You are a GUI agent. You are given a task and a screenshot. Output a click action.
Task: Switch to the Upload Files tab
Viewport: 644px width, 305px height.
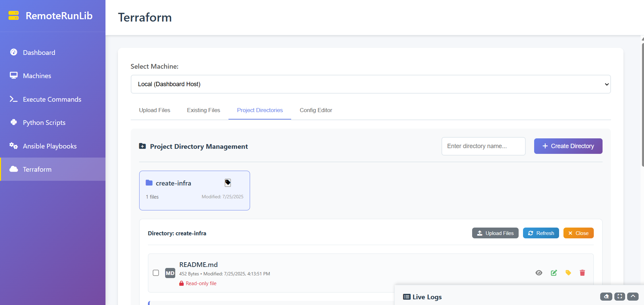click(x=155, y=110)
